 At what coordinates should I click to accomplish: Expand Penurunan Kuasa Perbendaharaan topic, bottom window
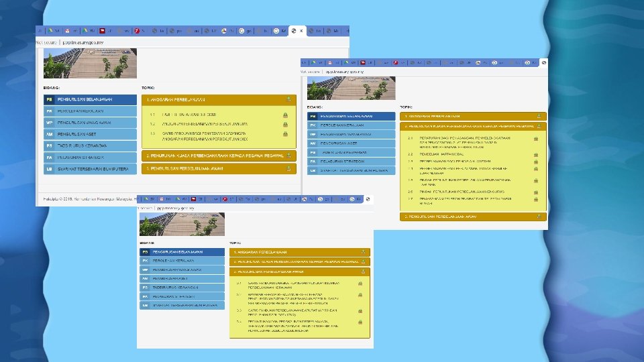(x=300, y=261)
